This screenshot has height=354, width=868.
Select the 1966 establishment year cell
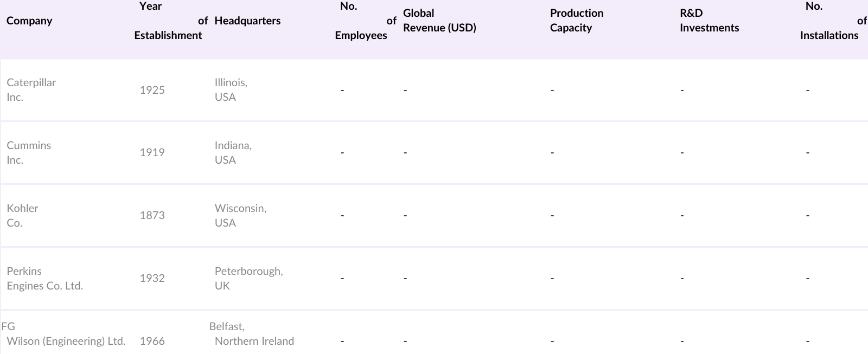[152, 342]
